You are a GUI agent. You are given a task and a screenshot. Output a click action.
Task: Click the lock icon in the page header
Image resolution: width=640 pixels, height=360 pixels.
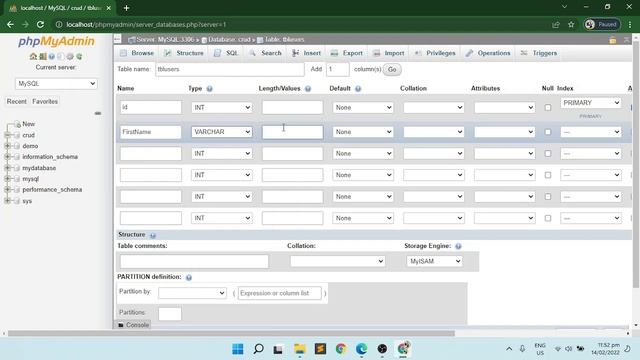(x=613, y=40)
